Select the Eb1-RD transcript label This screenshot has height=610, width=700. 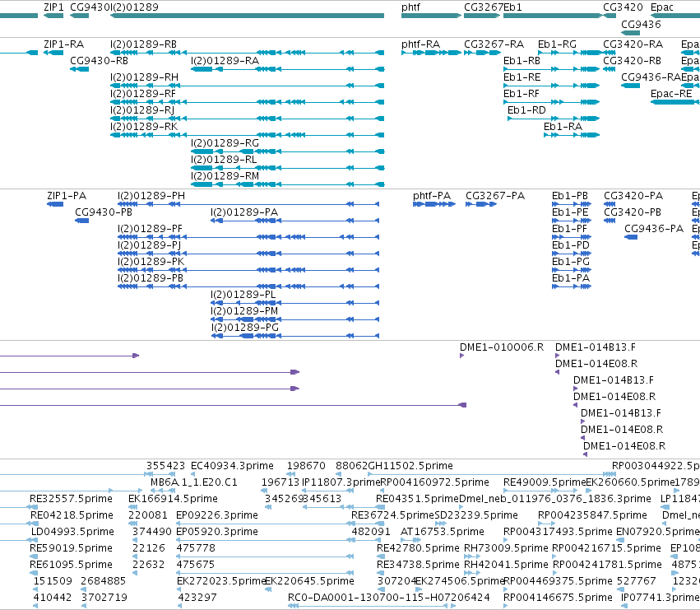point(526,110)
